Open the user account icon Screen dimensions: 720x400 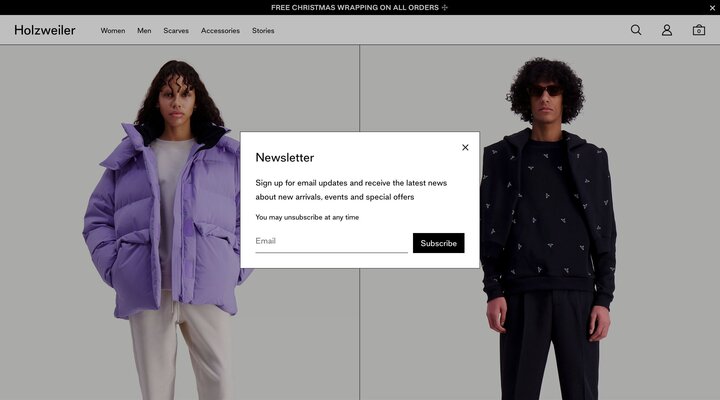[x=667, y=30]
